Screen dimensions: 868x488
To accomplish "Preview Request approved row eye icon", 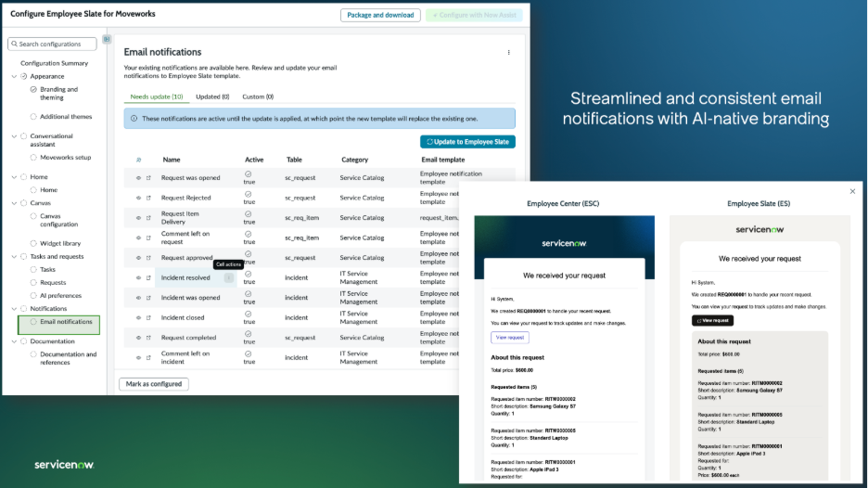I will 138,258.
